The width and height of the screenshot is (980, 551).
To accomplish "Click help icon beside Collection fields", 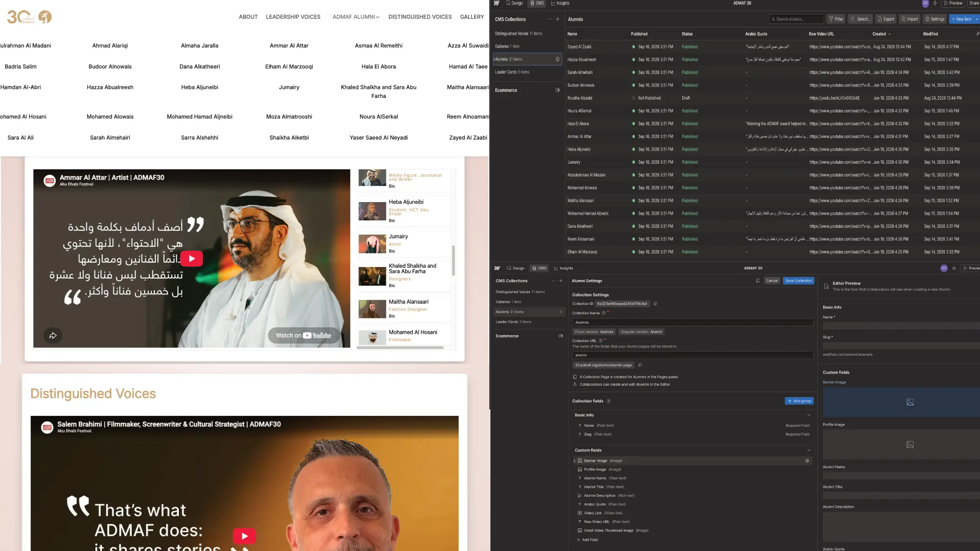I will coord(608,401).
